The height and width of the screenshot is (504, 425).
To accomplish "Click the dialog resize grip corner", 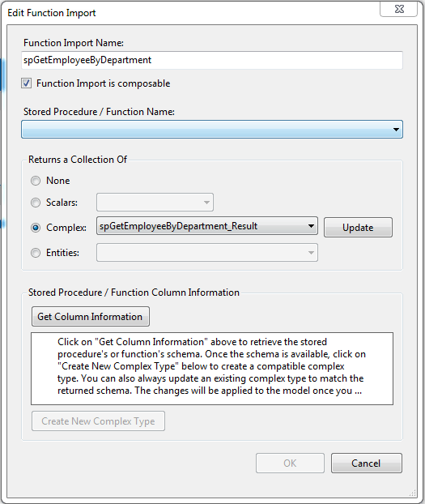I will pos(413,493).
